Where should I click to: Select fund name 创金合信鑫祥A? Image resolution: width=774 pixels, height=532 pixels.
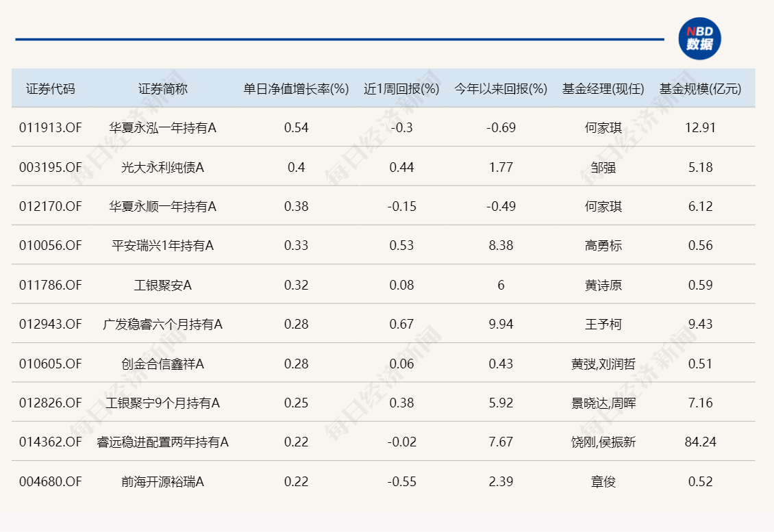tap(163, 364)
